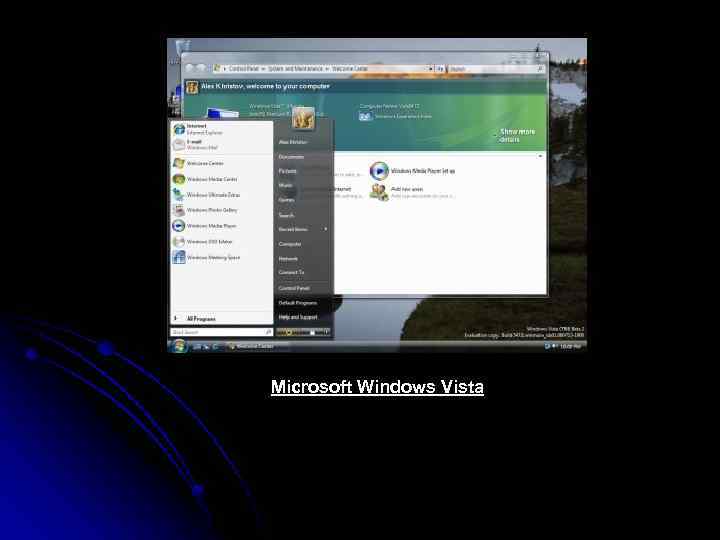720x540 pixels.
Task: Open address bar history dropdown
Action: click(431, 68)
